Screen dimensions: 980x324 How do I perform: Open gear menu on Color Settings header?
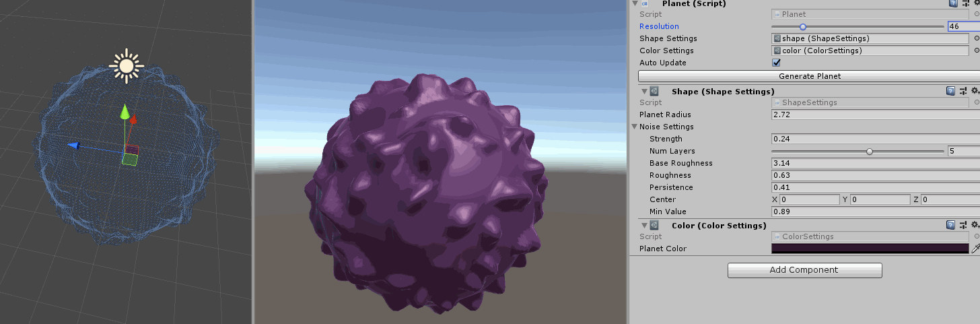975,225
